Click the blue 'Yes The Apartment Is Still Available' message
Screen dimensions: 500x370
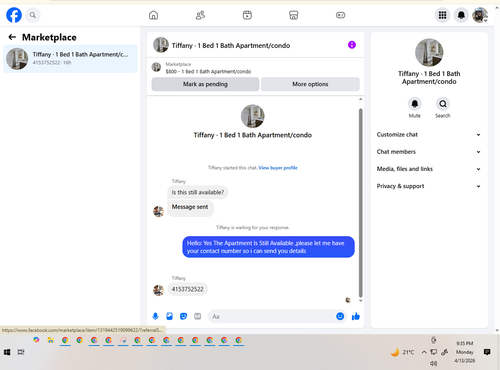pos(268,247)
